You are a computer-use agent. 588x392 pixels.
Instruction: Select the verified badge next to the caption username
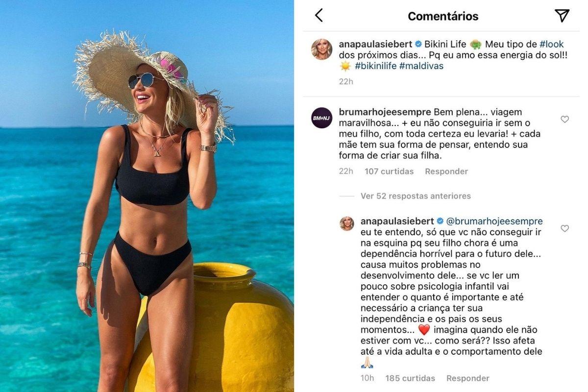(x=418, y=44)
